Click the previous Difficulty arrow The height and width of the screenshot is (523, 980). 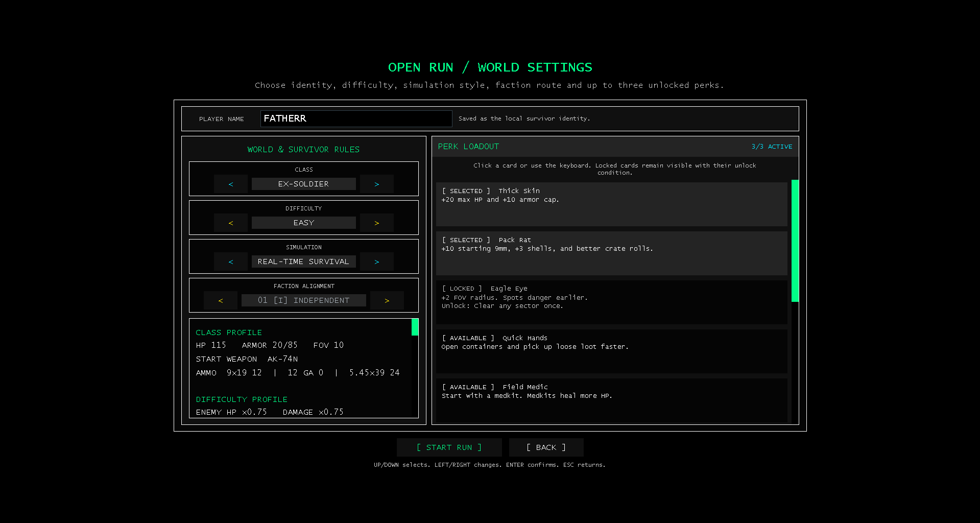pos(231,223)
